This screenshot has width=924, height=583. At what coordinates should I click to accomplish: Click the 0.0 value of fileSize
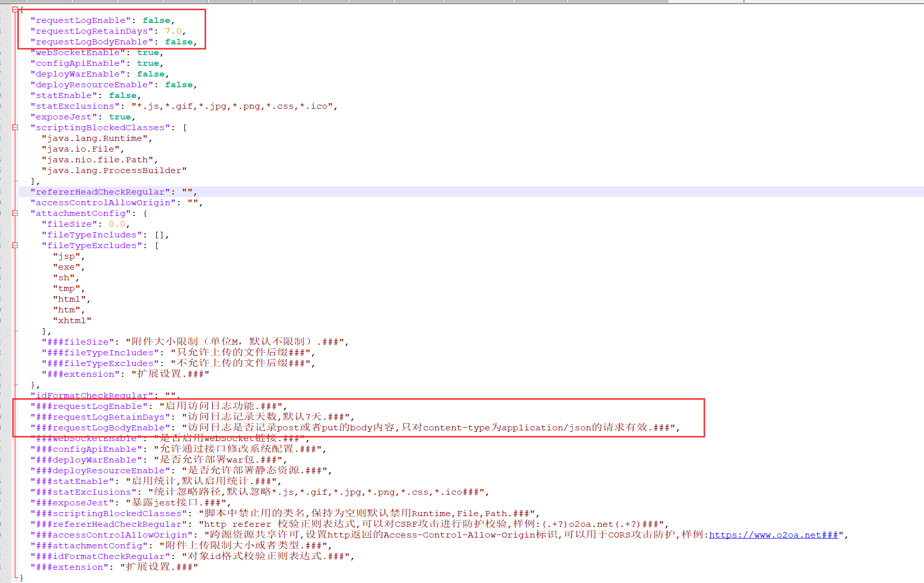click(x=117, y=224)
